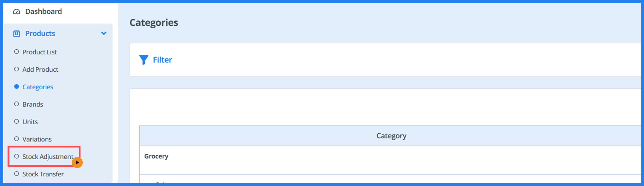
Task: Open the Brands submenu item
Action: [33, 104]
